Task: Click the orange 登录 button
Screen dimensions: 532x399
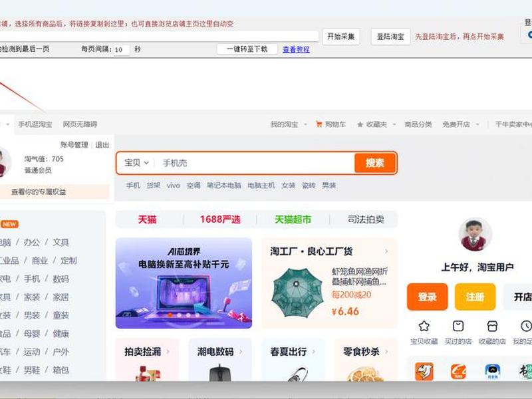Action: tap(427, 297)
